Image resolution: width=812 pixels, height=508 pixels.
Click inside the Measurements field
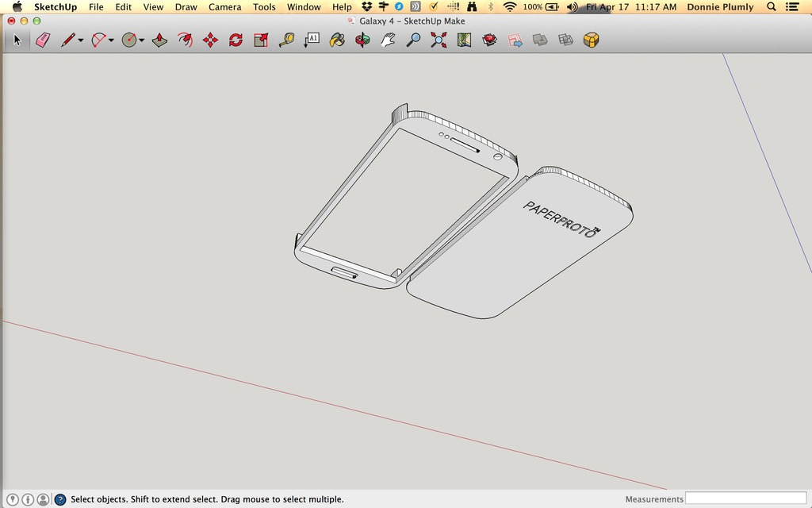point(745,499)
